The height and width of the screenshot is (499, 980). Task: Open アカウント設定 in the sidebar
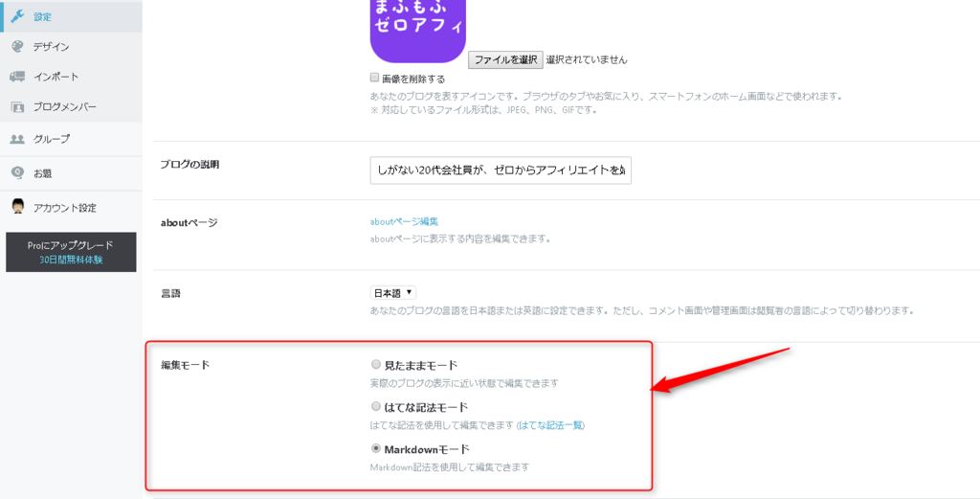pyautogui.click(x=71, y=208)
